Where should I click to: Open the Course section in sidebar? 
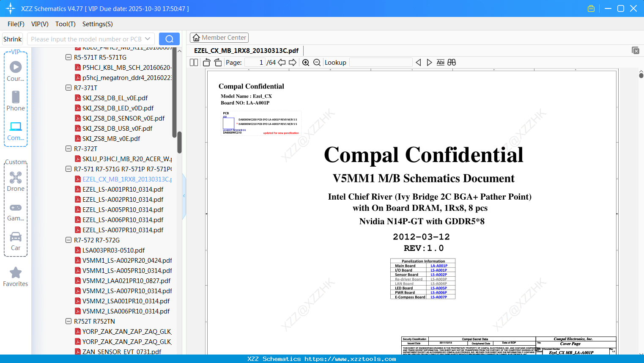(x=16, y=71)
